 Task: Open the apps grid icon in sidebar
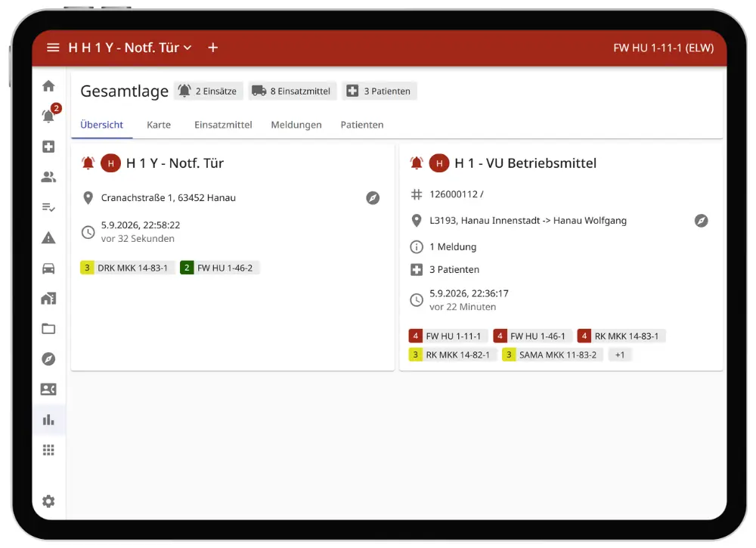[x=48, y=450]
